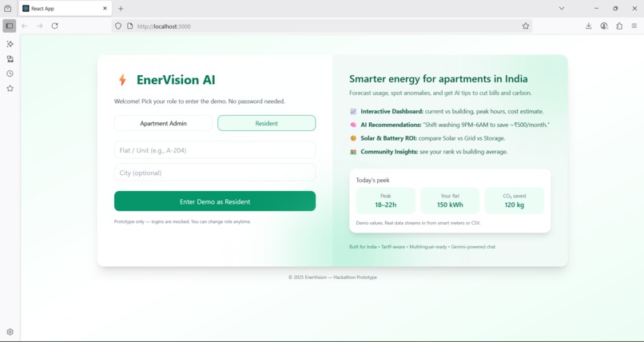Open synced tabs sidebar icon
This screenshot has width=644, height=342.
tap(10, 58)
